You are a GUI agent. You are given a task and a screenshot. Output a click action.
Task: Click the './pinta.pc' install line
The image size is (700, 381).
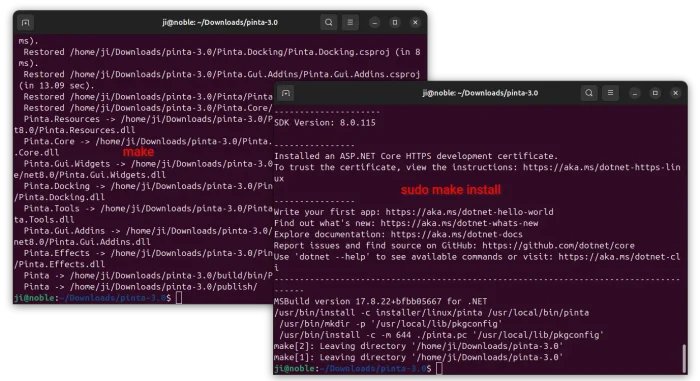pyautogui.click(x=441, y=335)
